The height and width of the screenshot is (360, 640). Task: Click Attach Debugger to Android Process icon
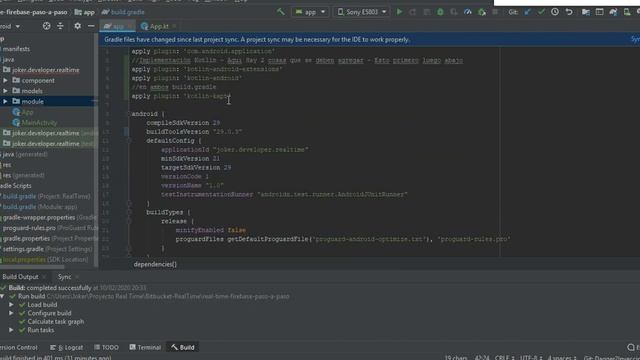click(x=482, y=12)
